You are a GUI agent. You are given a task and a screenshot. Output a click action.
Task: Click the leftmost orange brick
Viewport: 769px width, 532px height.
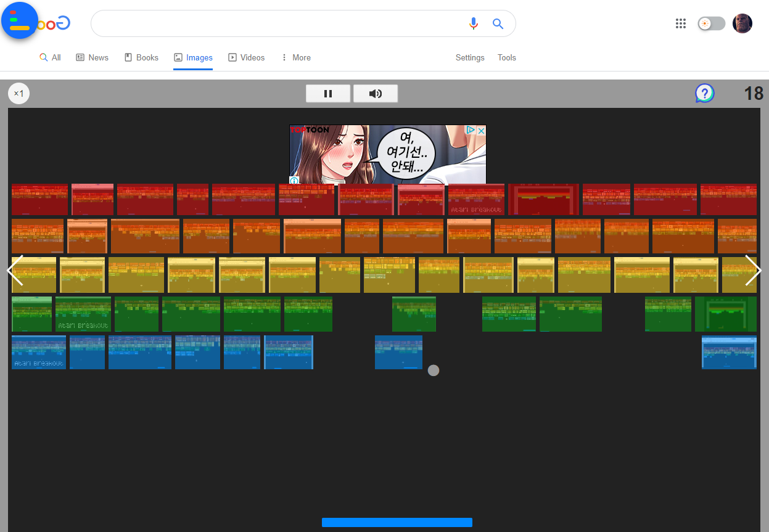coord(38,236)
